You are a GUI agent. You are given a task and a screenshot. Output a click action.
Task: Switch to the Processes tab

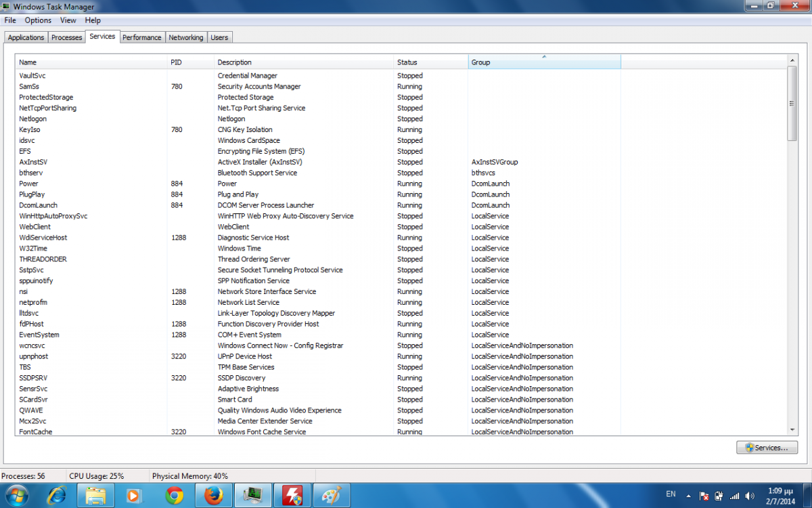pos(67,37)
